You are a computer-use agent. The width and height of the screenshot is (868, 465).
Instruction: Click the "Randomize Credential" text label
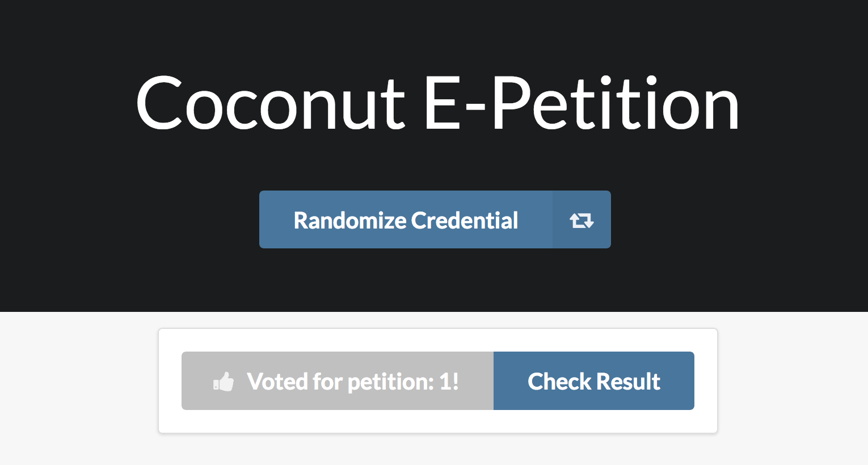[x=406, y=220]
